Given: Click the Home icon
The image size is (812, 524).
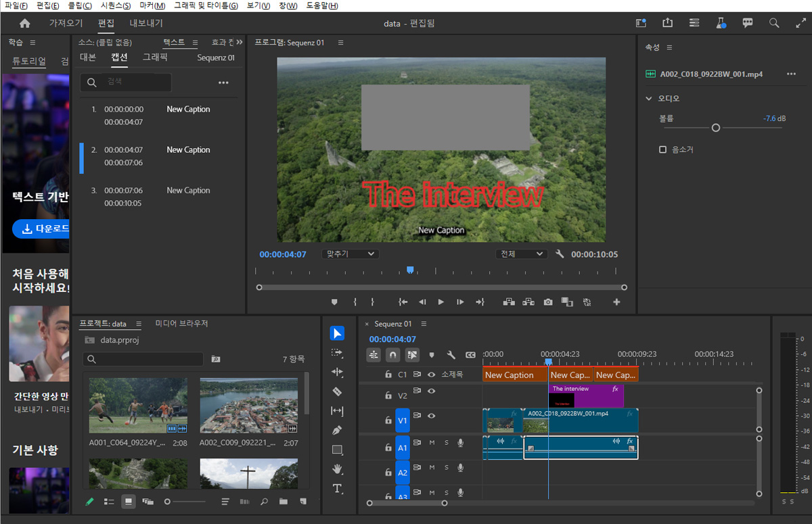Looking at the screenshot, I should [25, 23].
